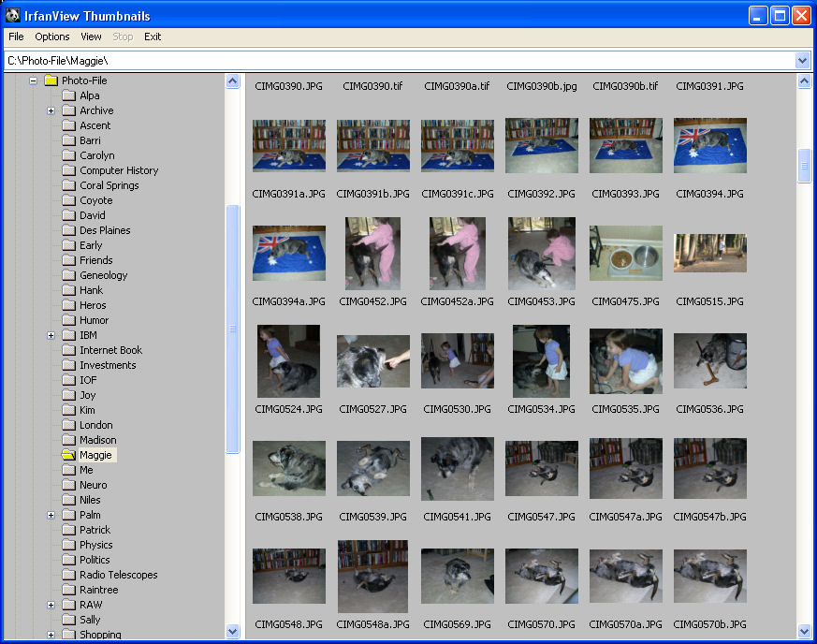
Task: Collapse the Photo-File tree node
Action: 33,80
